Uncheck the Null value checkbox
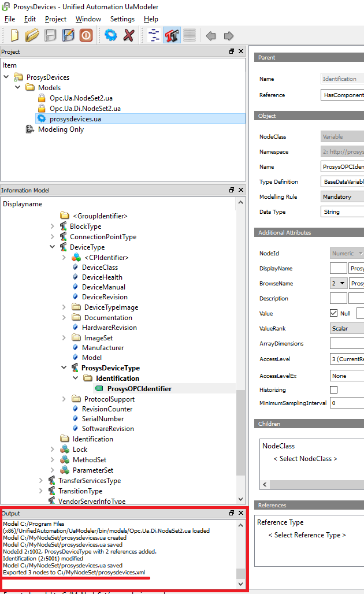364x594 pixels. point(333,313)
